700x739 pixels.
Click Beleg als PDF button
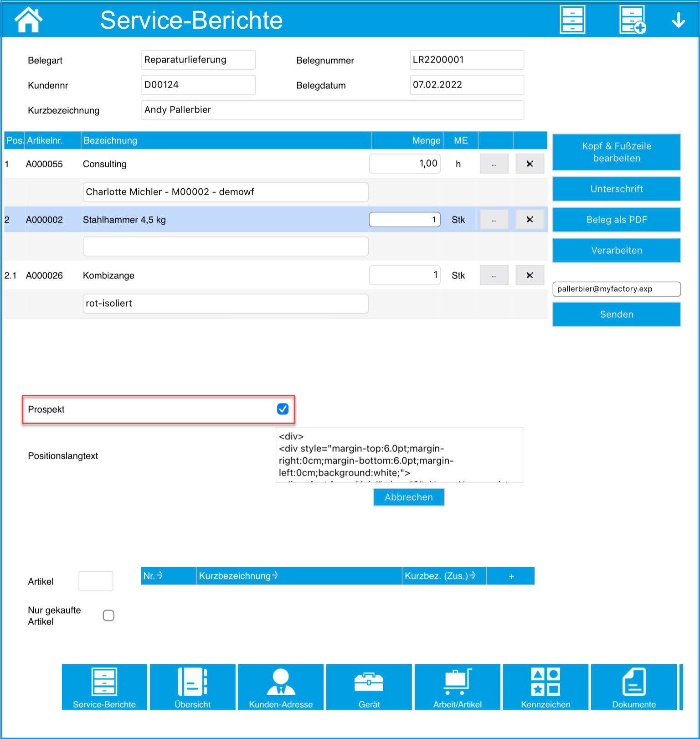click(x=616, y=220)
